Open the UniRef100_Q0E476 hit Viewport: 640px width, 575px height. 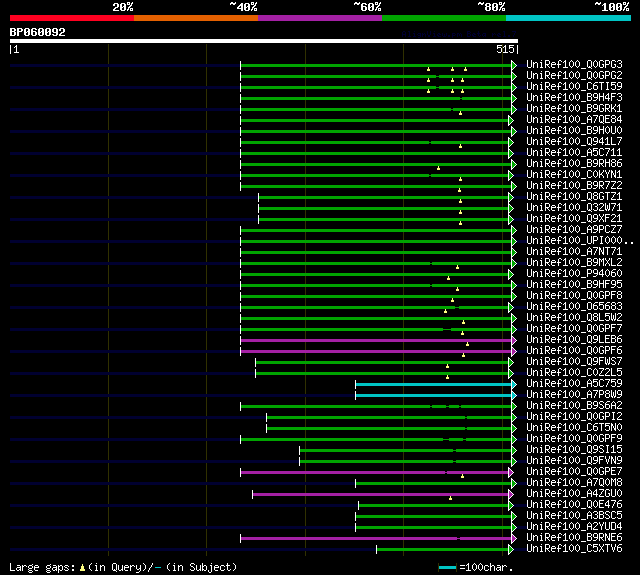coord(574,505)
